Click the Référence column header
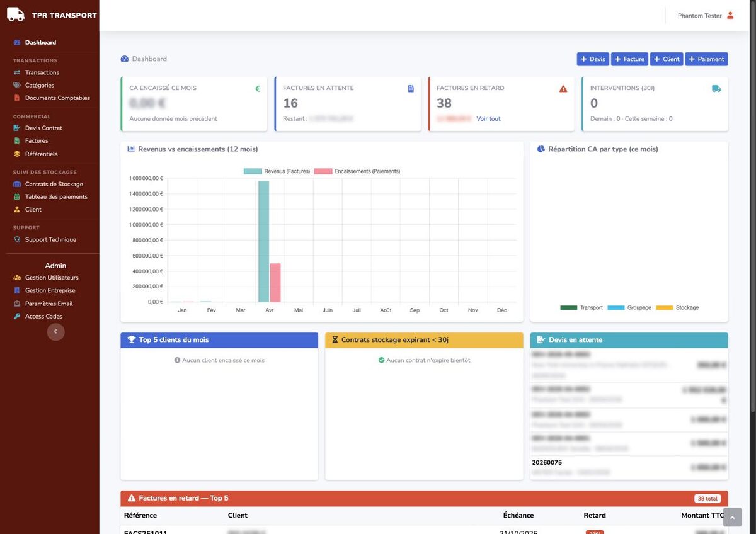Screen dimensions: 756x534 click(x=140, y=515)
